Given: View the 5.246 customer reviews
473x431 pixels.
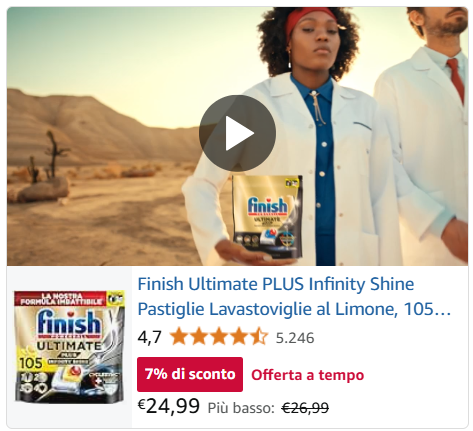Looking at the screenshot, I should pos(295,338).
